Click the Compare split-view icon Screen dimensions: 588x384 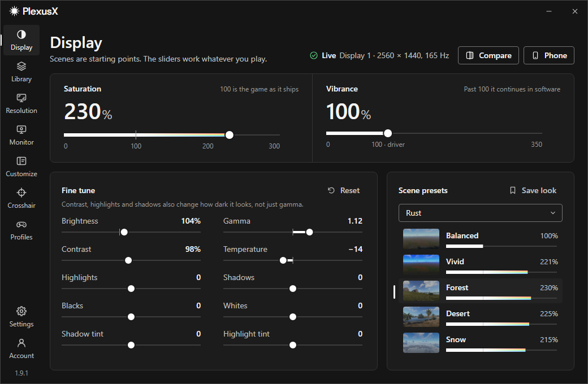tap(469, 55)
